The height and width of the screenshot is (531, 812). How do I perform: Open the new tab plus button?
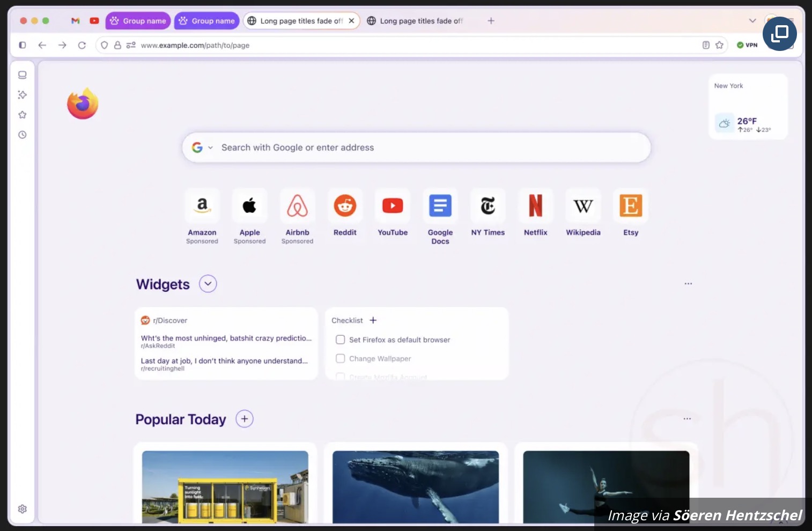(x=491, y=21)
